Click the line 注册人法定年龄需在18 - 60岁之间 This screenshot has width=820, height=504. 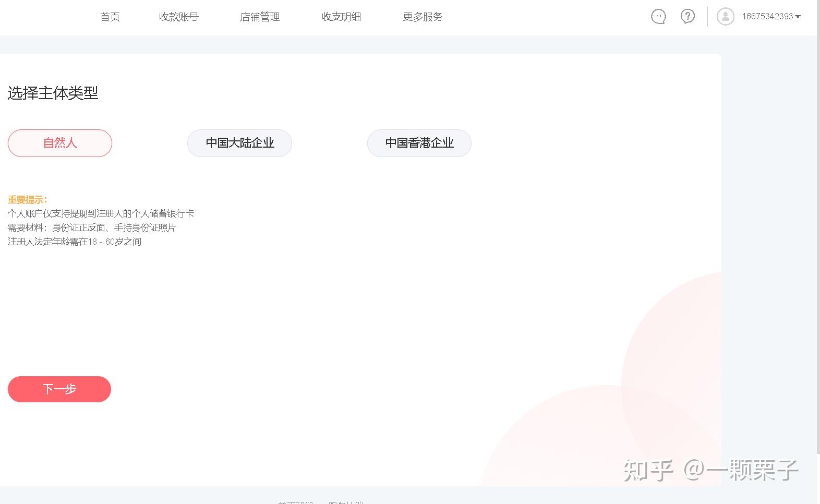point(75,242)
